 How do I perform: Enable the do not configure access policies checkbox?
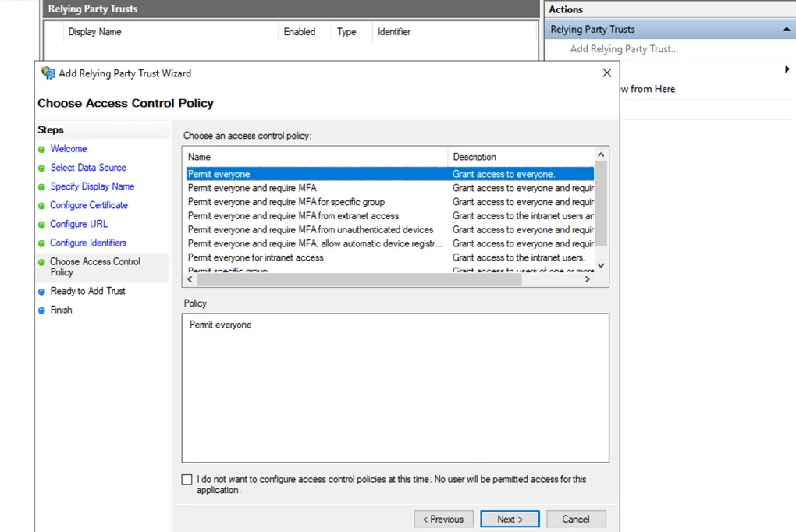(x=187, y=480)
